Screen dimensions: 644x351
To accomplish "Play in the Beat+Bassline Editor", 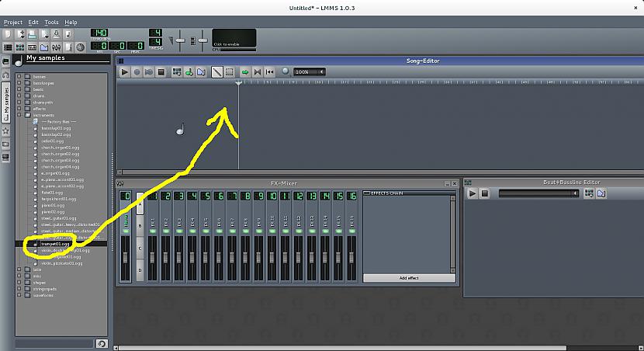I will pyautogui.click(x=472, y=193).
